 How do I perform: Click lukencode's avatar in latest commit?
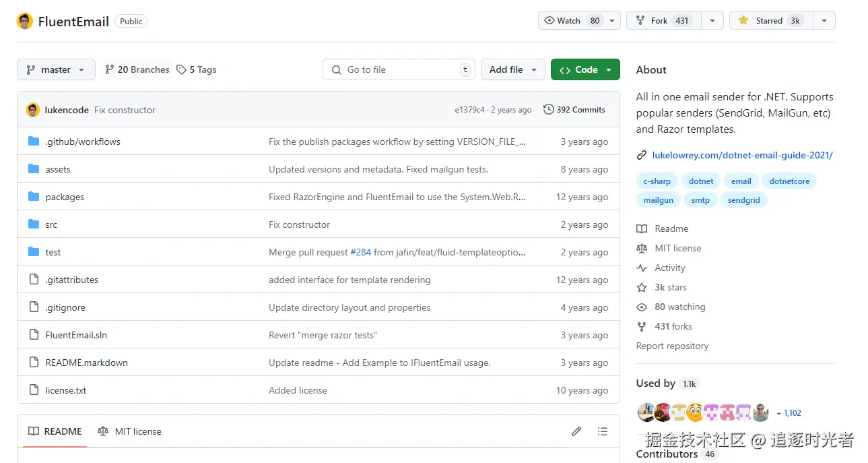[33, 110]
